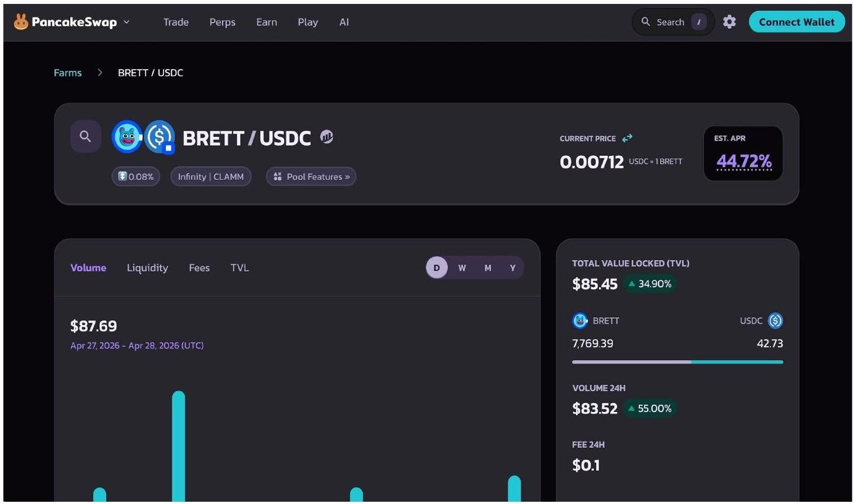Click the 55.00% volume change badge
Screen dimensions: 854x504
coord(650,408)
